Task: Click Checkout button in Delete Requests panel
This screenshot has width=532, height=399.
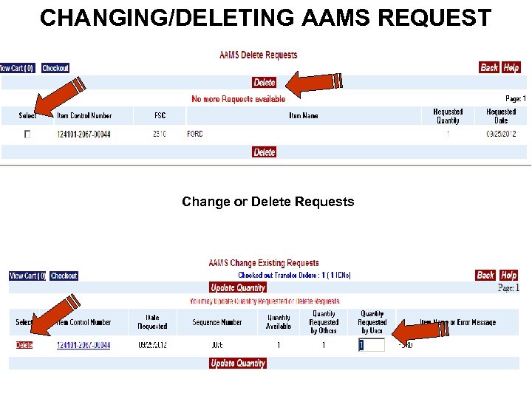Action: [55, 68]
